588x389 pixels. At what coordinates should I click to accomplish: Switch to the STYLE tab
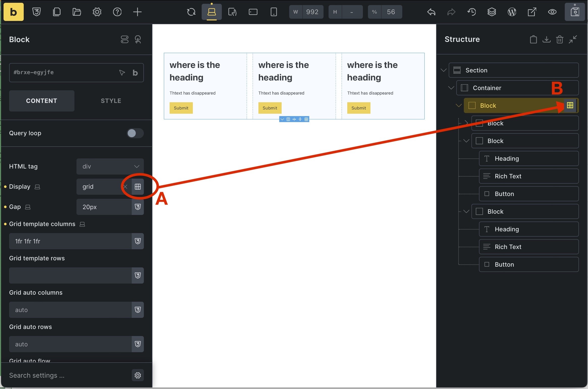(x=111, y=101)
